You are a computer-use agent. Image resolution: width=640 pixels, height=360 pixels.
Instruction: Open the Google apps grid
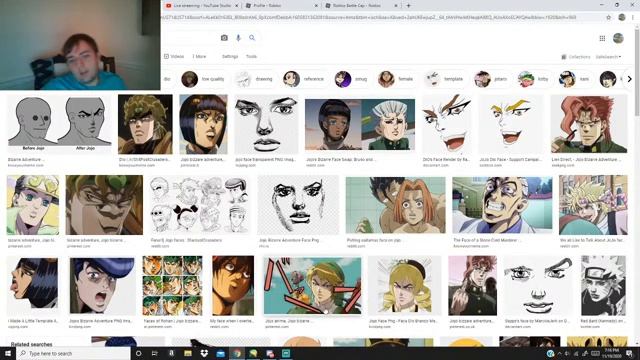point(602,38)
